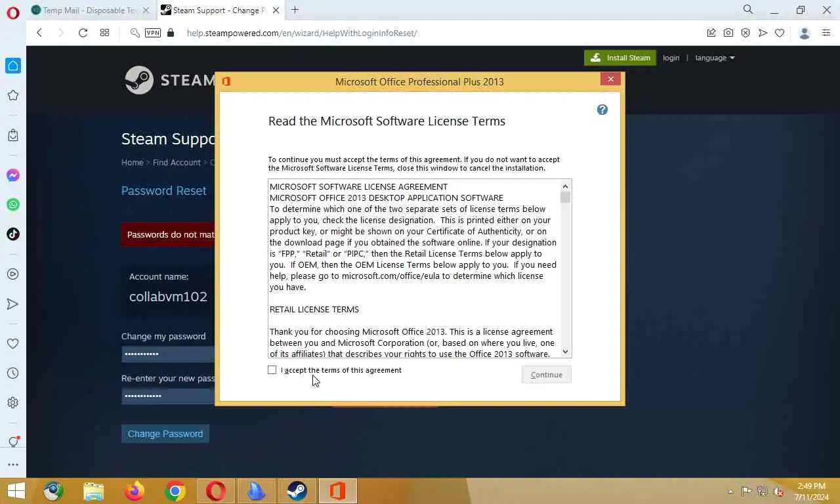This screenshot has height=504, width=840.
Task: Open a new browser tab
Action: point(295,10)
